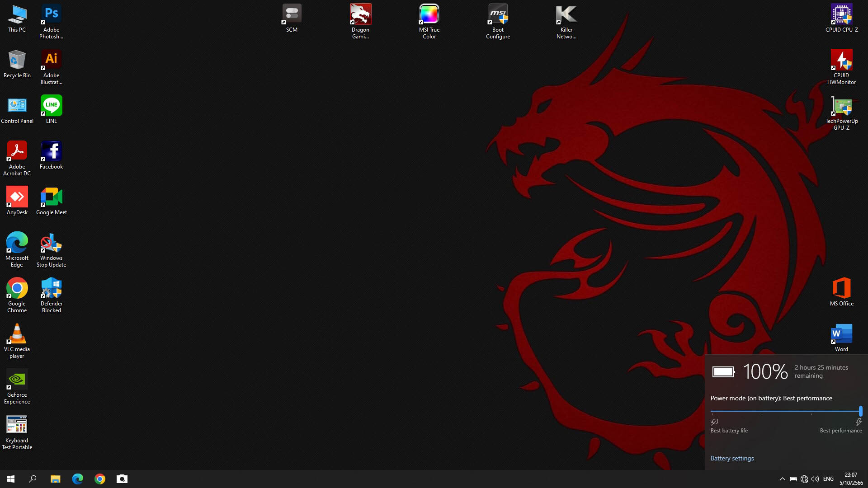868x488 pixels.
Task: Show hidden system tray icons
Action: pos(782,479)
